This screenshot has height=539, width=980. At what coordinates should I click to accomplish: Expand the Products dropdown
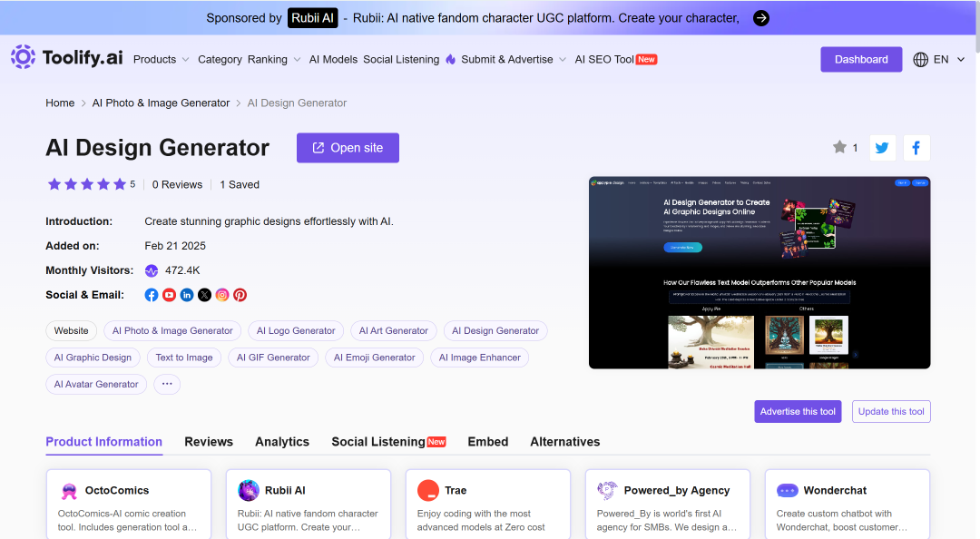162,59
